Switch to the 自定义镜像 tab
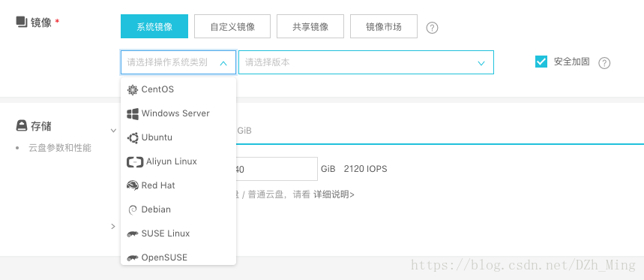644x280 pixels. click(232, 26)
